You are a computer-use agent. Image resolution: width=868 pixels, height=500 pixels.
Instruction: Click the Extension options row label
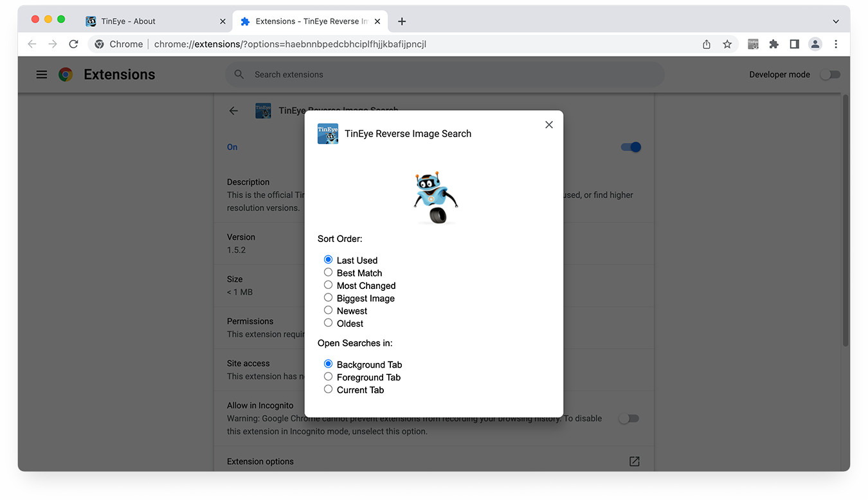coord(260,461)
